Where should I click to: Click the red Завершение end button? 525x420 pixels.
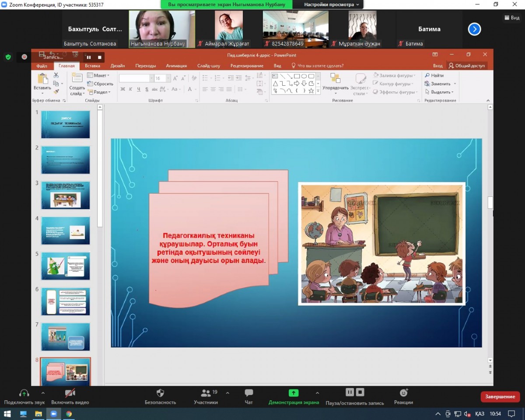point(500,396)
